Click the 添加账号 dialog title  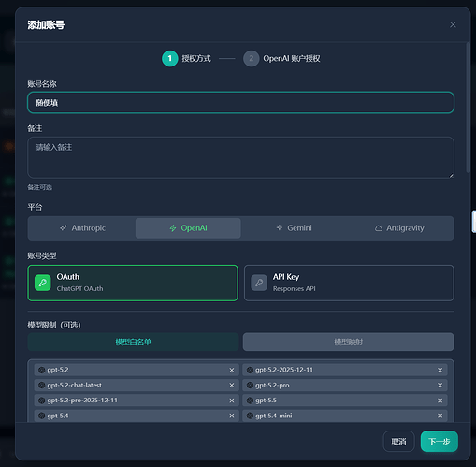pyautogui.click(x=46, y=25)
